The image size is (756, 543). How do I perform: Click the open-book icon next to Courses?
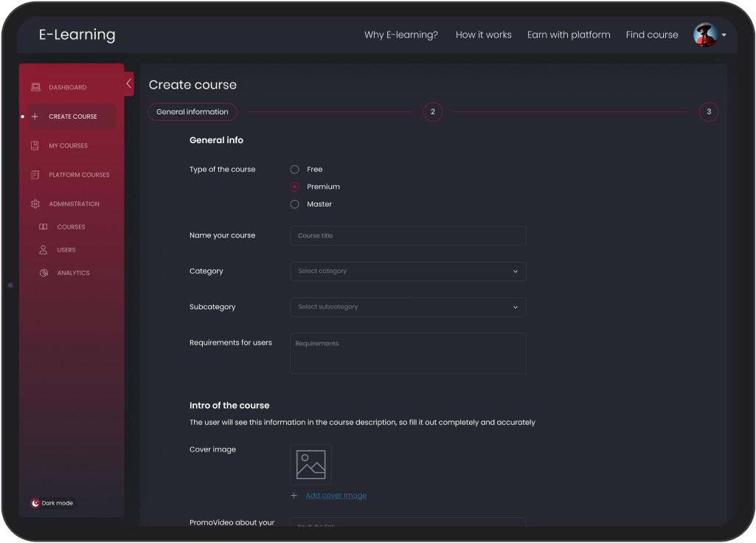click(x=44, y=227)
